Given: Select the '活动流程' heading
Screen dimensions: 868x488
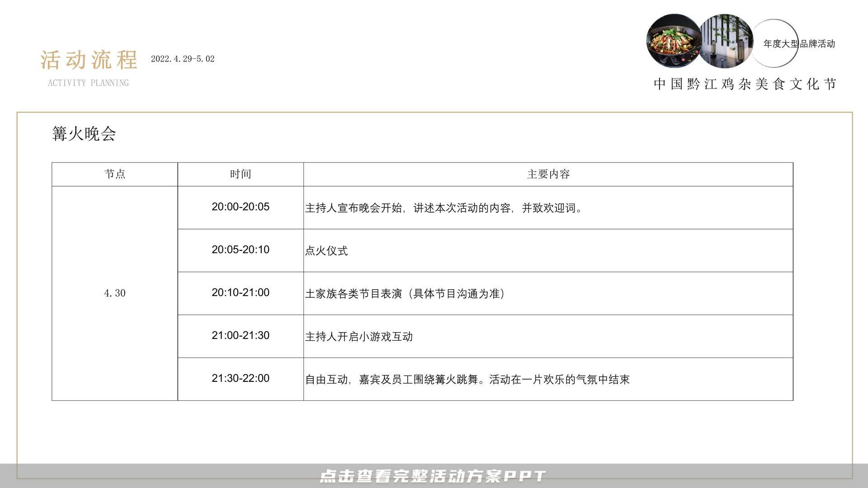Looking at the screenshot, I should 89,60.
